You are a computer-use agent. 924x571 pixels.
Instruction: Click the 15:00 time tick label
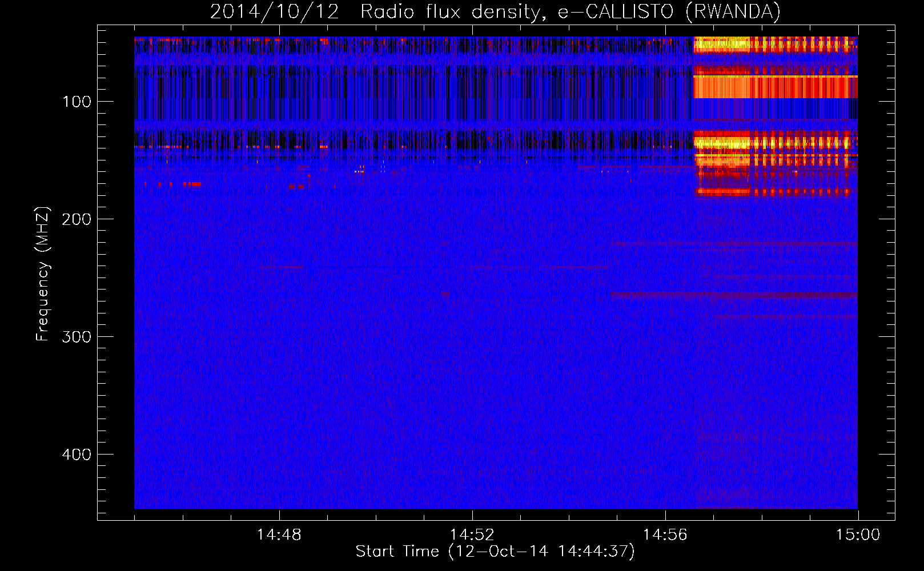(x=858, y=535)
